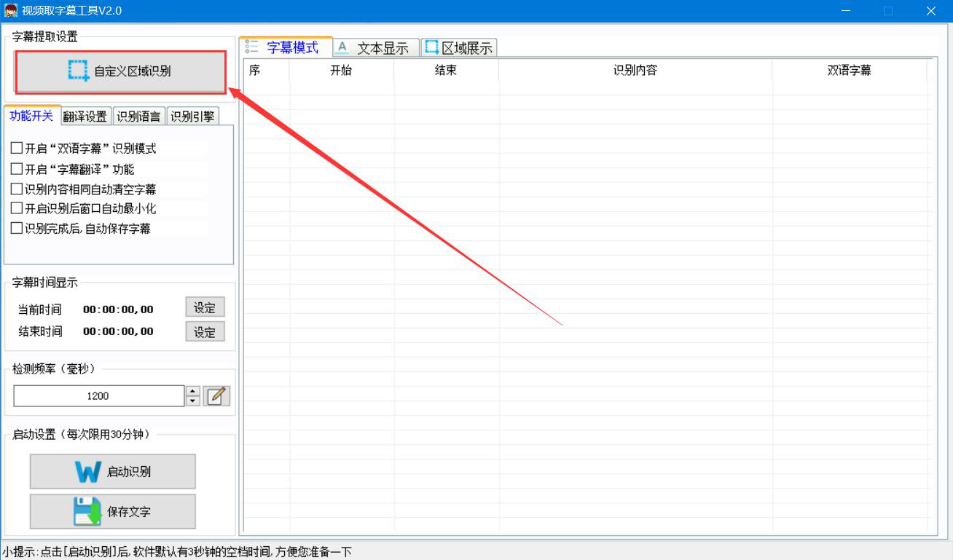The image size is (953, 560).
Task: Increase detection frequency with up arrow
Action: pos(193,391)
